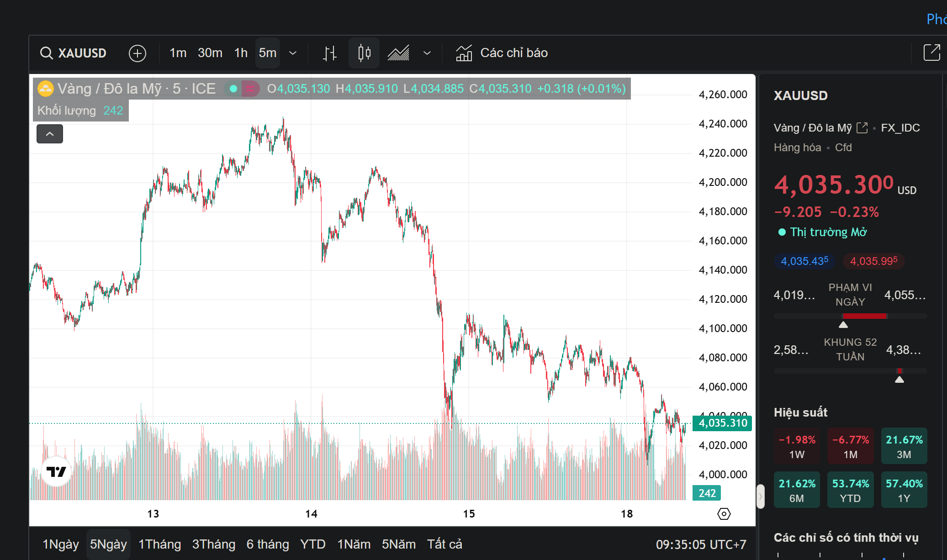Select the bar chart style icon
Viewport: 947px width, 560px height.
[x=329, y=53]
